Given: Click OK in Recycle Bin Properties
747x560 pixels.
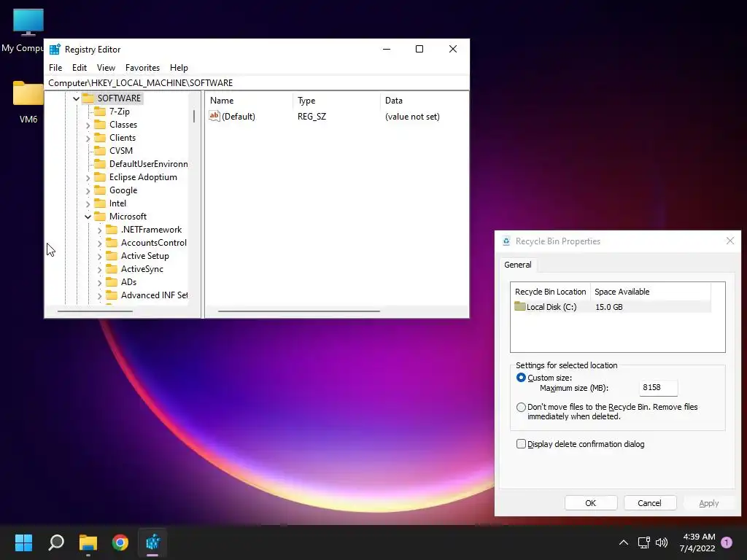Looking at the screenshot, I should pos(591,503).
